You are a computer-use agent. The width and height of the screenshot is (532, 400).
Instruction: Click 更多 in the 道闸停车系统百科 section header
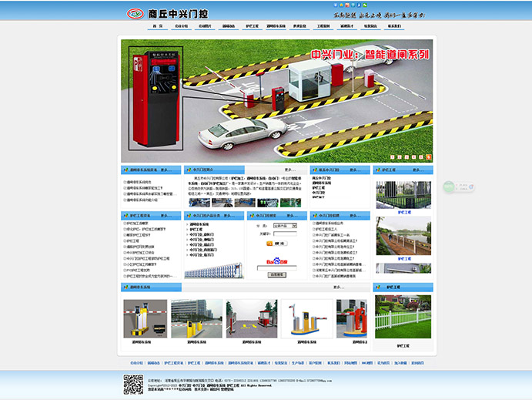tap(166, 170)
